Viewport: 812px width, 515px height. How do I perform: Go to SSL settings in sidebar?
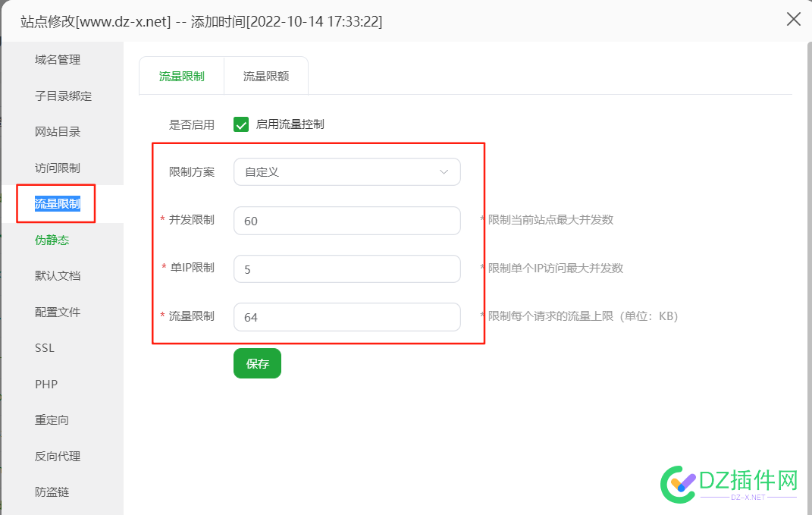(45, 347)
